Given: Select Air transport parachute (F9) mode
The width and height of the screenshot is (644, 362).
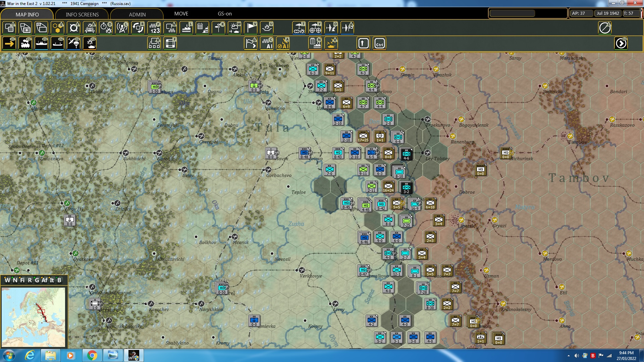Looking at the screenshot, I should tap(73, 44).
